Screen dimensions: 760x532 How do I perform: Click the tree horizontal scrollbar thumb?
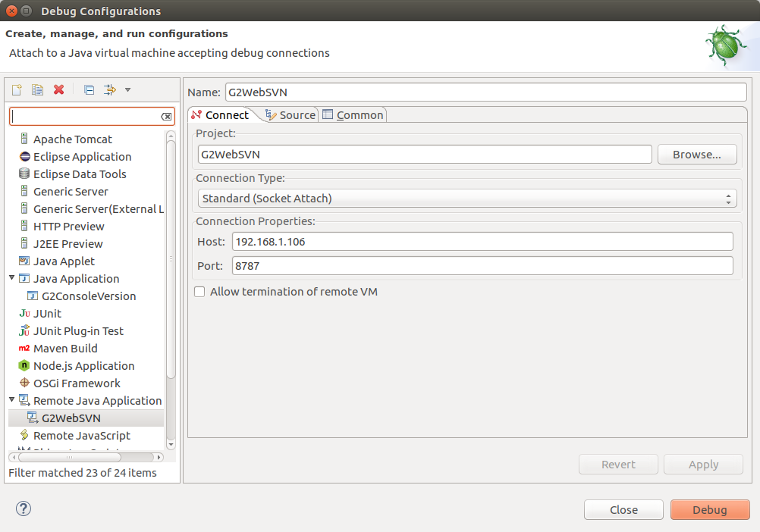click(69, 457)
